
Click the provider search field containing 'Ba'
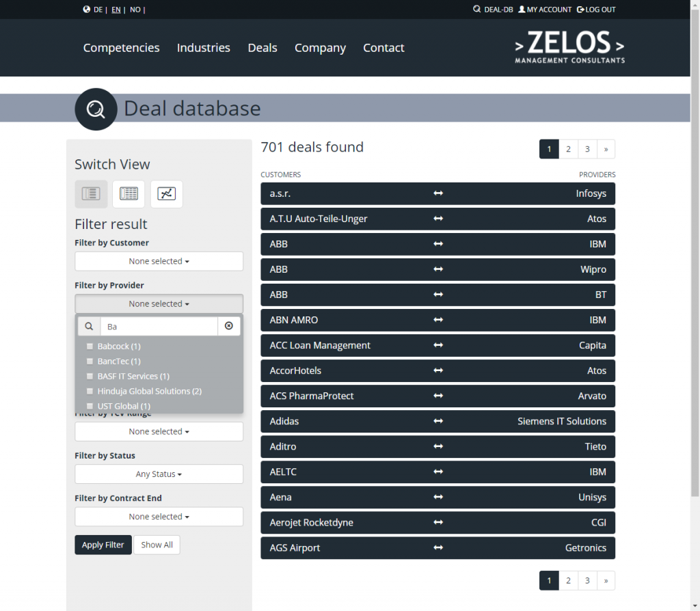[x=159, y=326]
